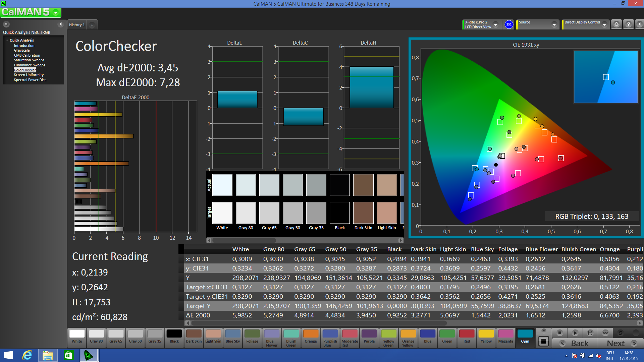Open Saturation Sweeps in Quick Analysis list
The width and height of the screenshot is (644, 362).
29,60
